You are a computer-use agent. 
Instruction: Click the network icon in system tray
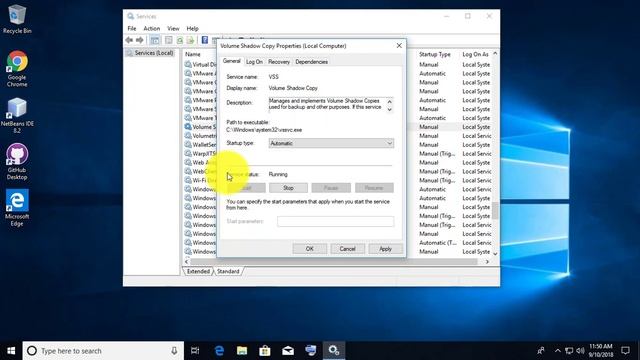click(569, 351)
